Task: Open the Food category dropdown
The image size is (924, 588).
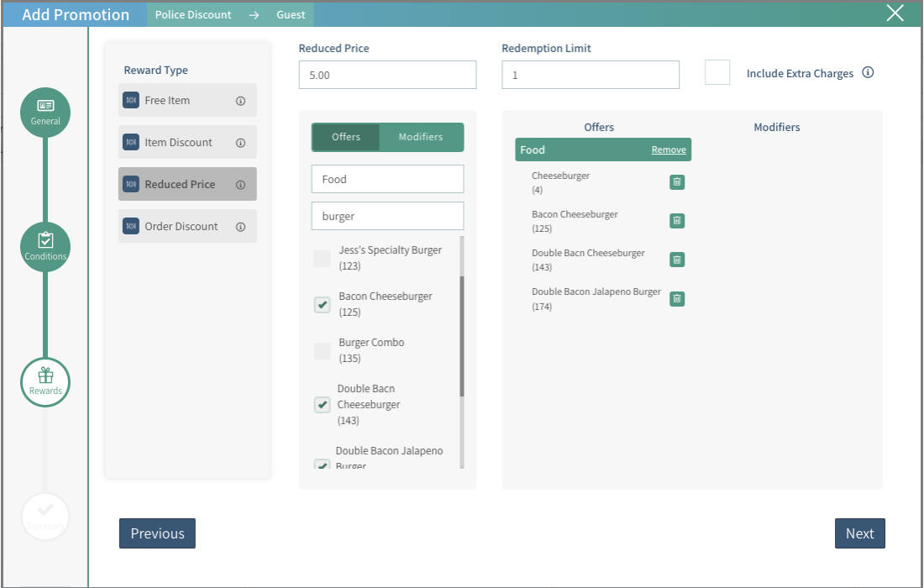Action: pyautogui.click(x=387, y=179)
